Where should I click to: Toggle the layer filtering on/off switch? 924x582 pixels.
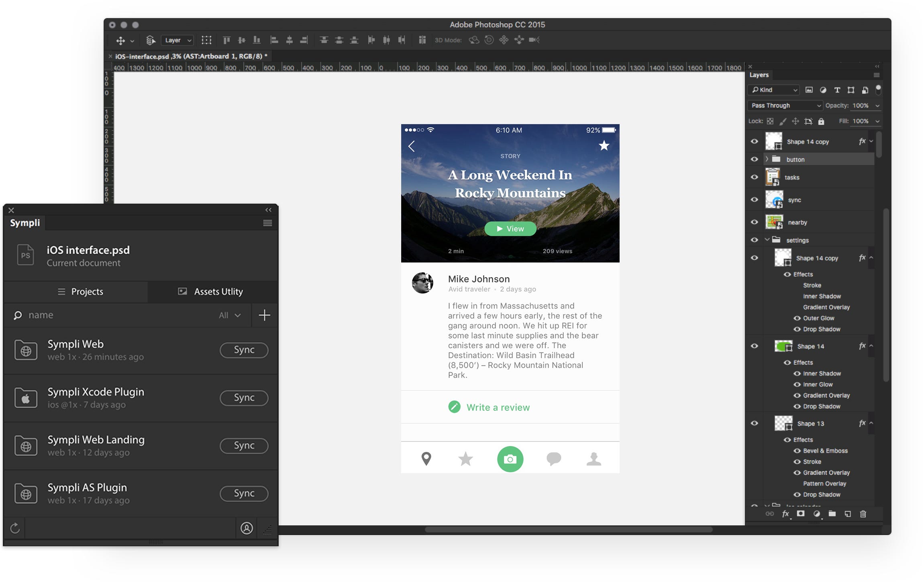pos(878,90)
